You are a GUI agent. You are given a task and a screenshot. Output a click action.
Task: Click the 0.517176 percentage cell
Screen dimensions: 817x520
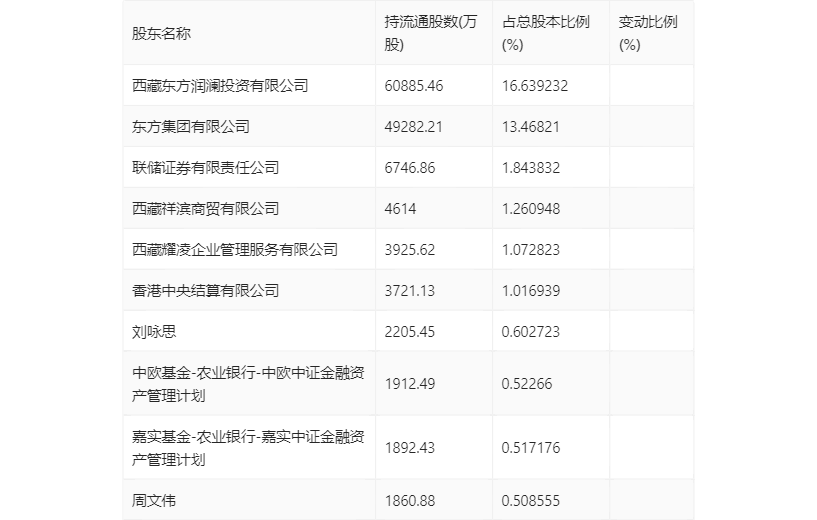[x=530, y=448]
